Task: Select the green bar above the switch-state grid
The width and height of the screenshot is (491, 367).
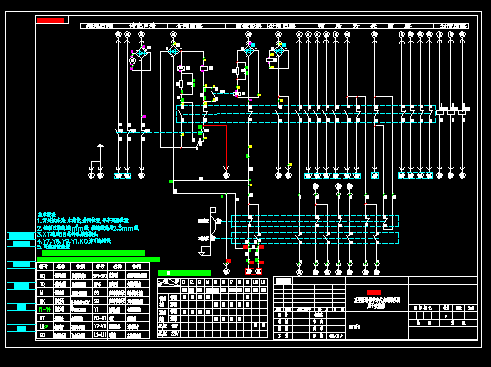Action: point(184,273)
